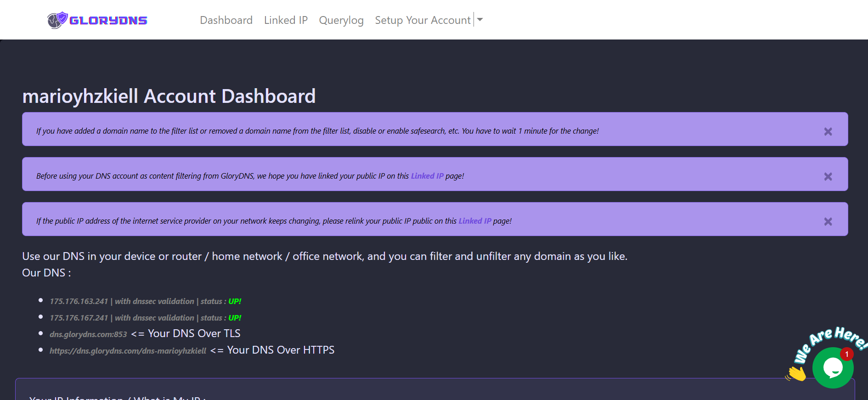Click dns.glorydns.com:853 TLS address
This screenshot has width=868, height=400.
(88, 334)
